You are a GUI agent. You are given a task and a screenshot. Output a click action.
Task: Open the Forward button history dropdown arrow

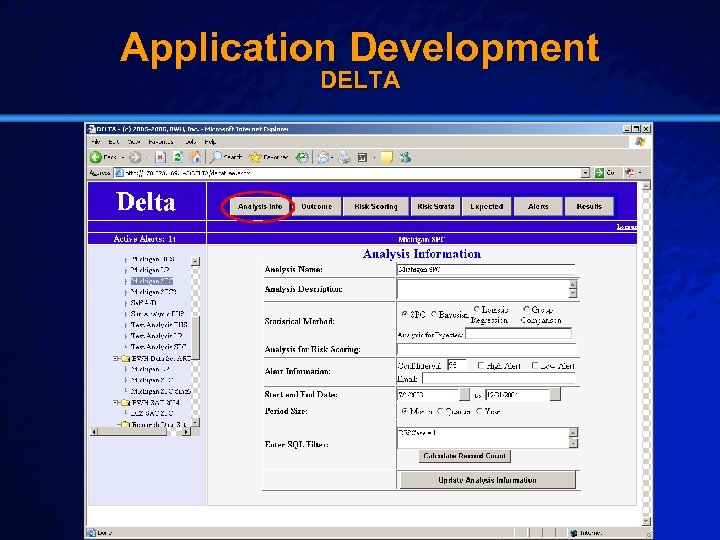pos(147,158)
